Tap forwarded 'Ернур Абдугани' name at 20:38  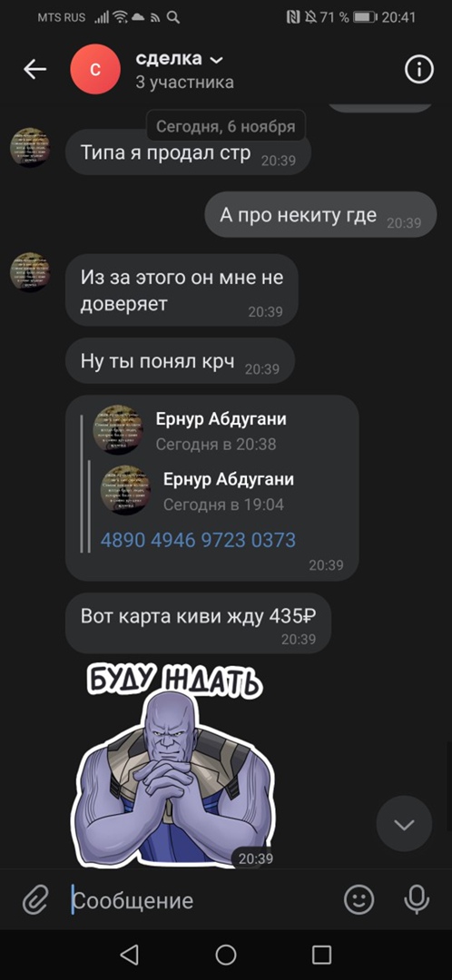coord(221,418)
